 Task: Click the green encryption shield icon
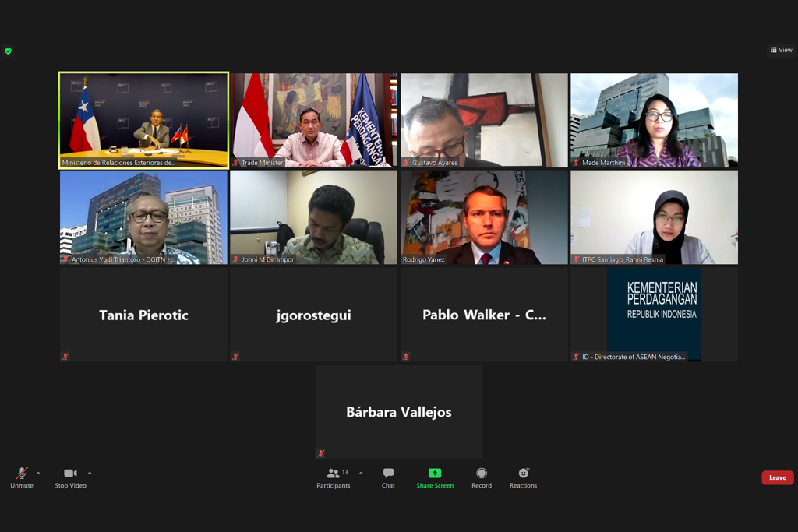[8, 51]
